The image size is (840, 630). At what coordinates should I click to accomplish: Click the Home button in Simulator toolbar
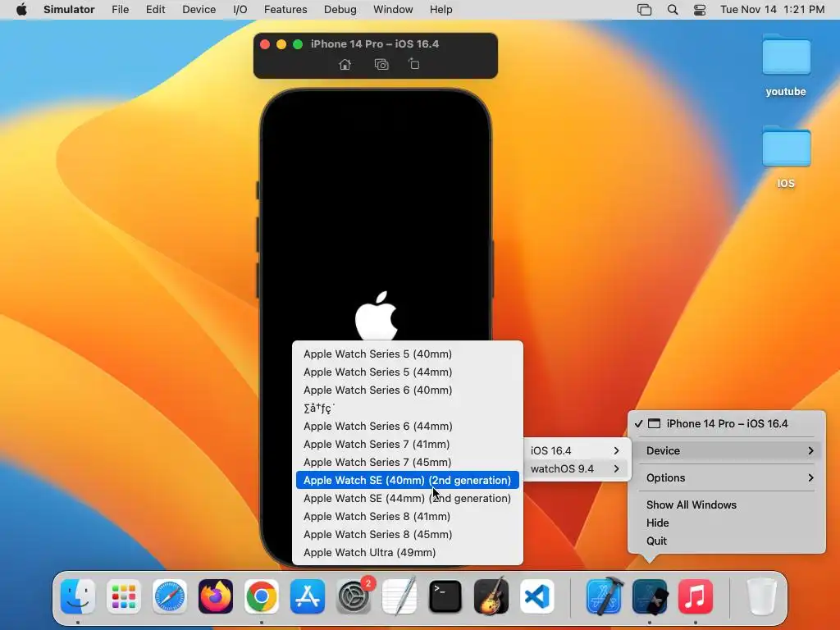pyautogui.click(x=345, y=64)
